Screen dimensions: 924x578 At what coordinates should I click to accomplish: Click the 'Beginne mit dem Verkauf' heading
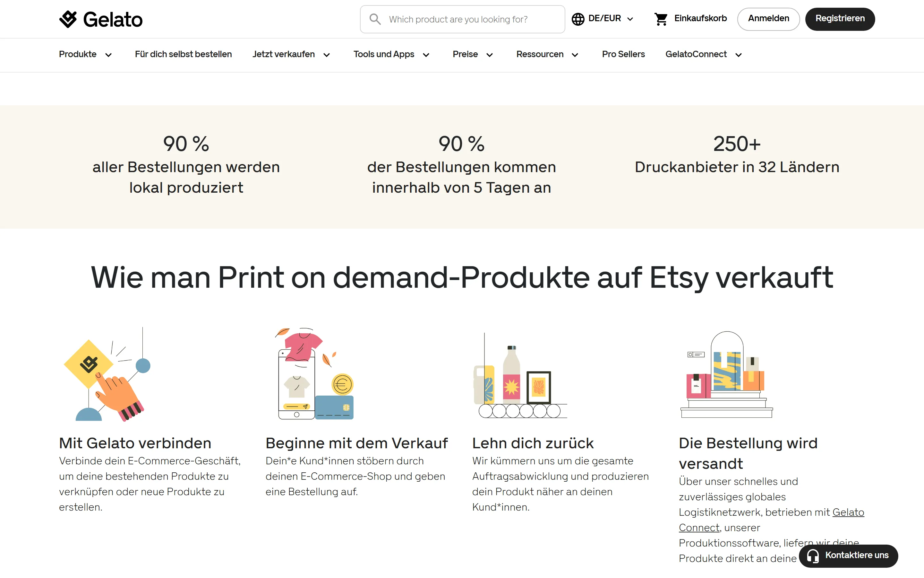coord(357,443)
